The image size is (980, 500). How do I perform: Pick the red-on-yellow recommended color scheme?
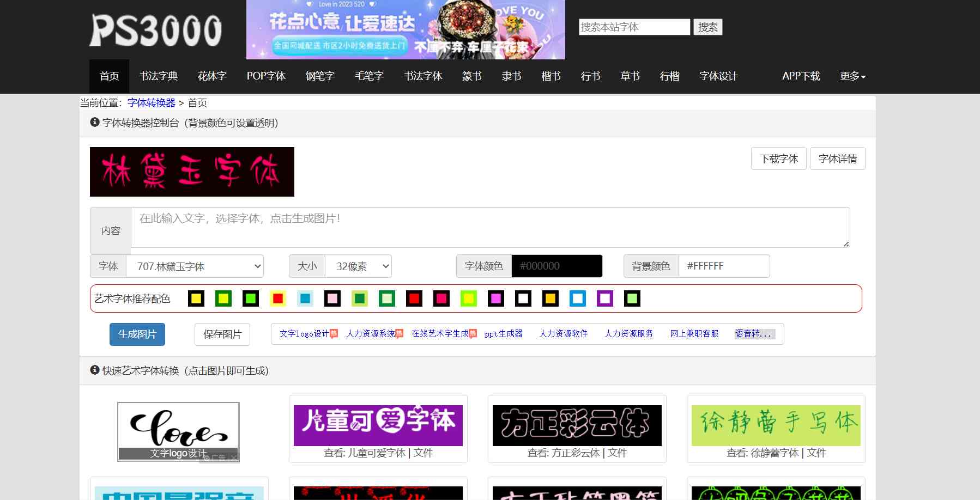[x=278, y=298]
